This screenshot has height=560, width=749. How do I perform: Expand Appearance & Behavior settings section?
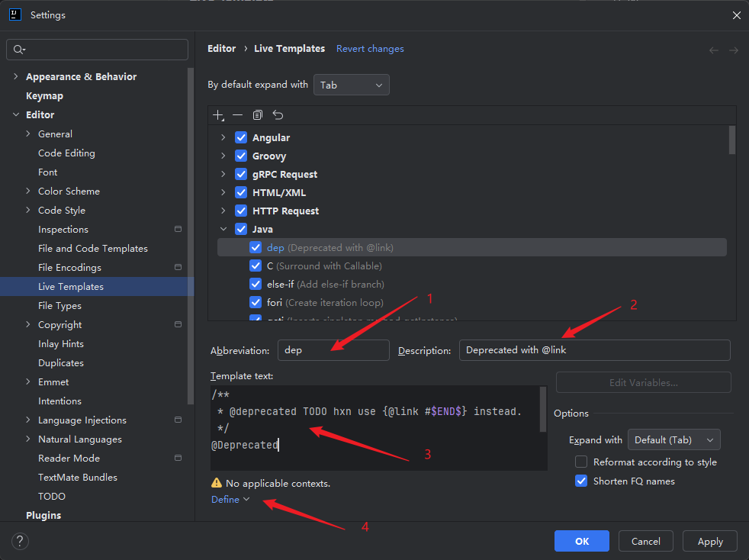tap(16, 76)
